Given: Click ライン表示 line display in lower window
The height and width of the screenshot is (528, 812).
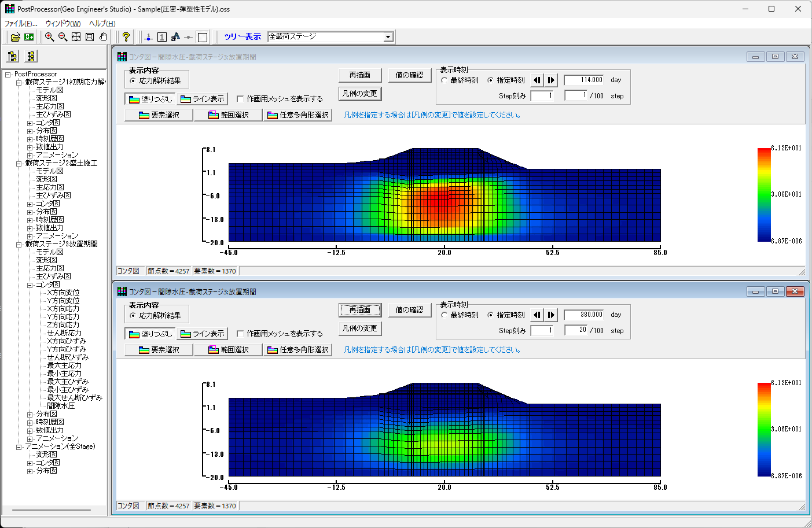Looking at the screenshot, I should (x=203, y=334).
